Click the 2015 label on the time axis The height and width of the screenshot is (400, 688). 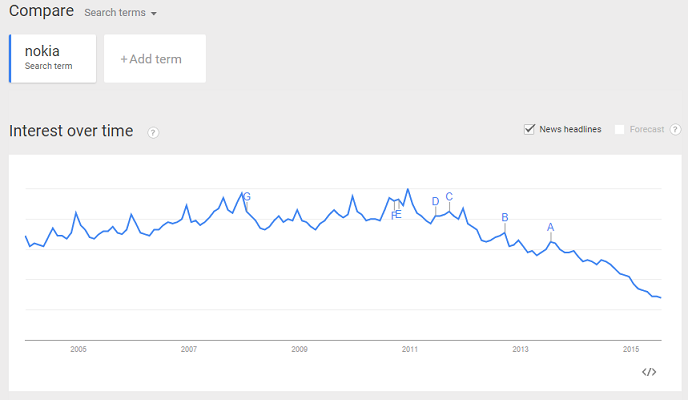click(631, 349)
